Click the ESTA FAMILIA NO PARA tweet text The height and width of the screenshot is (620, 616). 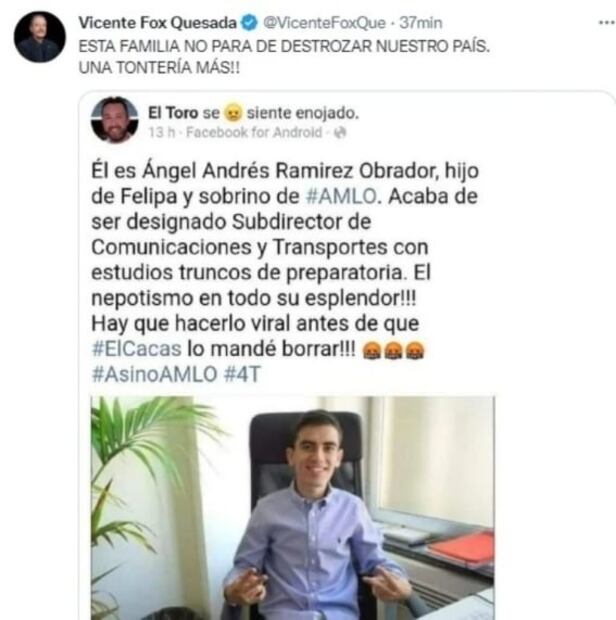(284, 57)
